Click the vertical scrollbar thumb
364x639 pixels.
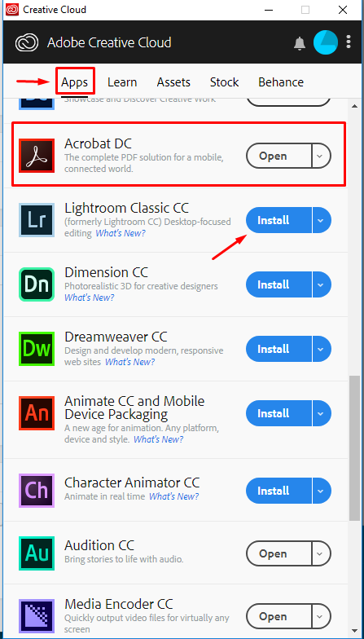tap(354, 448)
